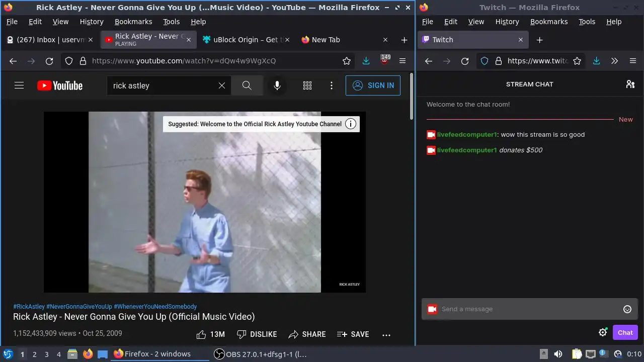Viewport: 644px width, 362px height.
Task: Open livefeedcomputer1 profile from donation message
Action: tap(467, 150)
